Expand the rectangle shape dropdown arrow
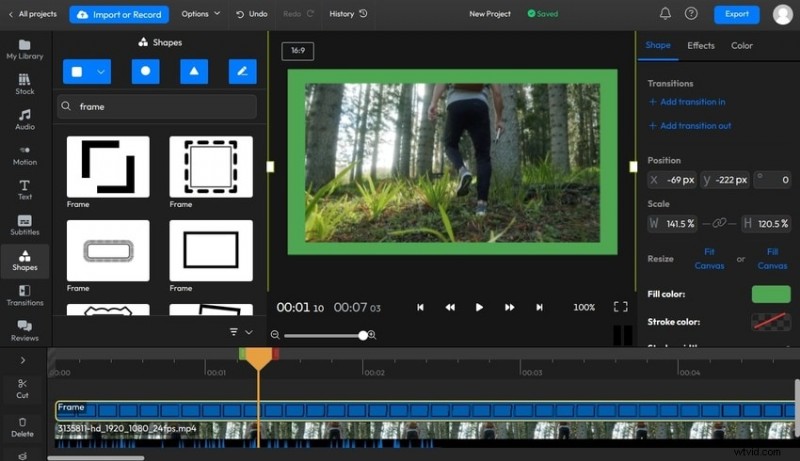This screenshot has width=800, height=461. (x=101, y=72)
